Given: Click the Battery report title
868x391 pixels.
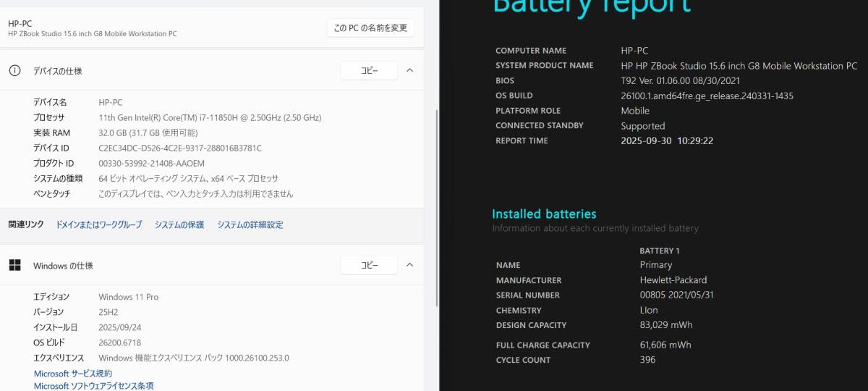Looking at the screenshot, I should [592, 7].
